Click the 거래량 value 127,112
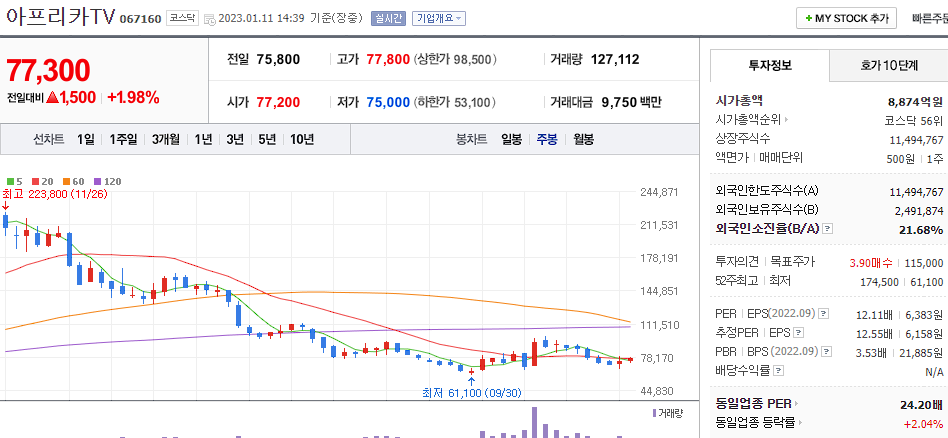This screenshot has width=948, height=438. tap(615, 59)
